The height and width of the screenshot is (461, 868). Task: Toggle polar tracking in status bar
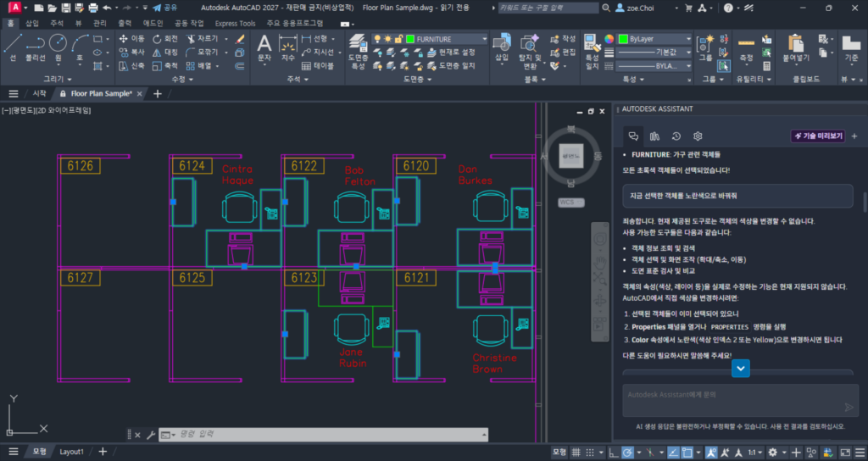point(628,453)
